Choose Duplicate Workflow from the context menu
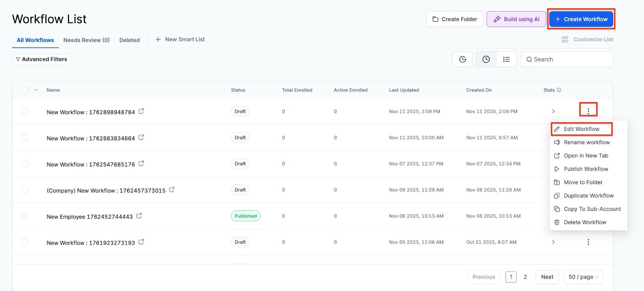Viewport: 644px width, 291px height. pyautogui.click(x=588, y=195)
